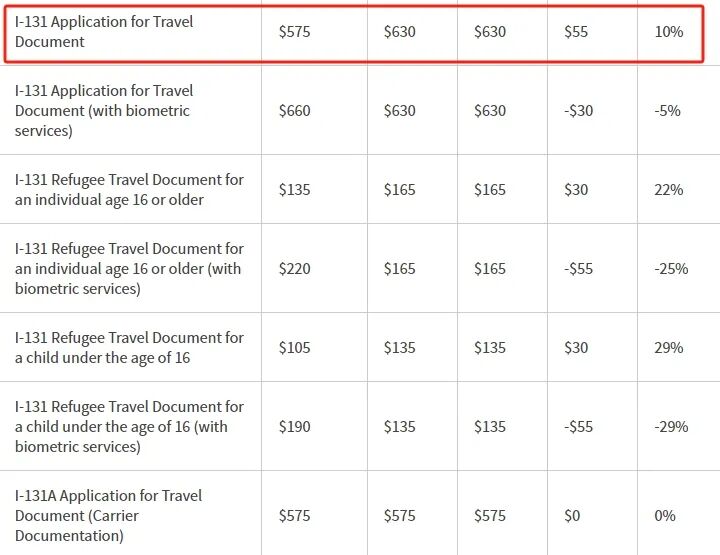
Task: Click the I-131 Application for Travel Document row title
Action: click(x=104, y=32)
